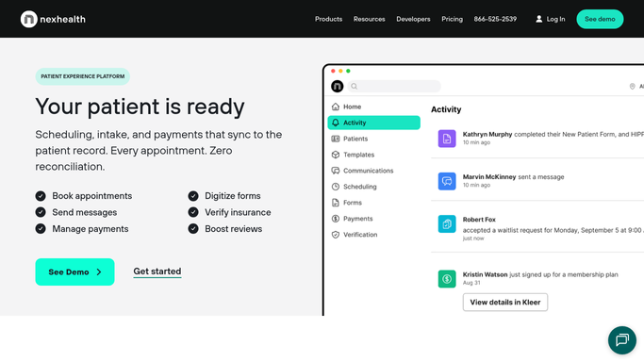Image resolution: width=644 pixels, height=362 pixels.
Task: Click the NexHealth logo in header
Action: (53, 19)
